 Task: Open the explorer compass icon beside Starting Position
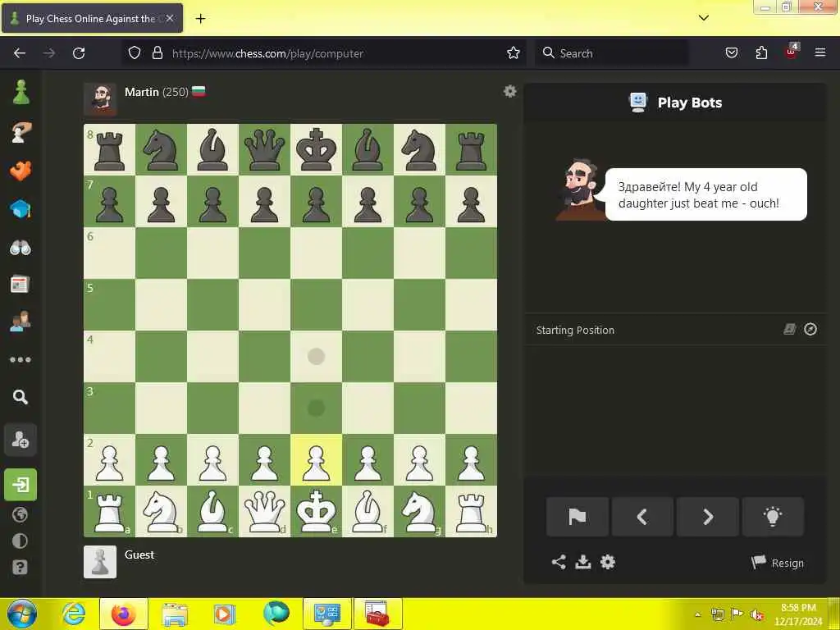[x=810, y=329]
